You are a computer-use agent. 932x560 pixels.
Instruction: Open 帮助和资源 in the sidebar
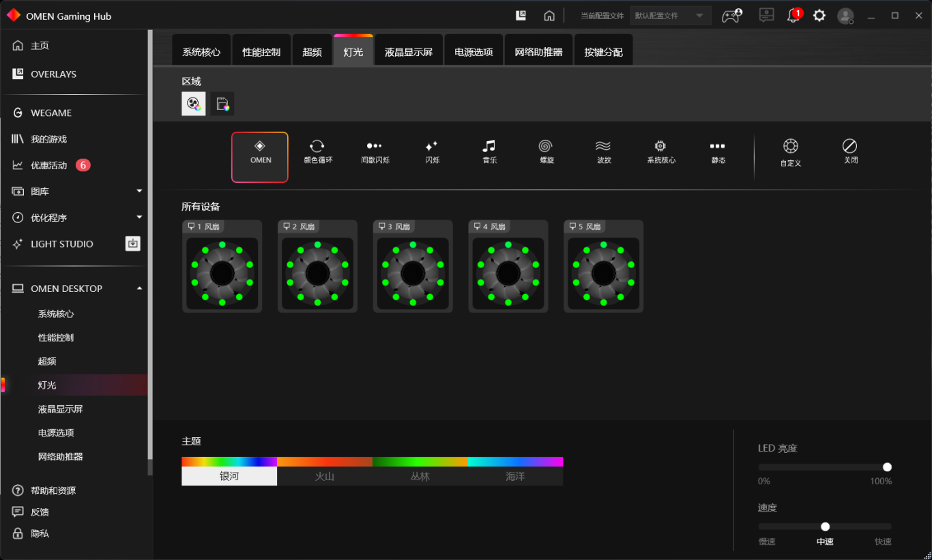53,490
